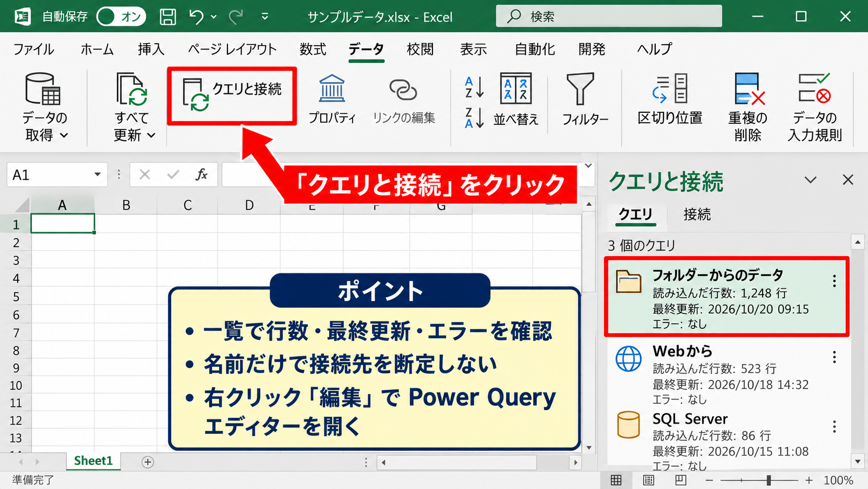Screen dimensions: 868x489
Task: Close the クエリと接続 pane
Action: [x=848, y=180]
